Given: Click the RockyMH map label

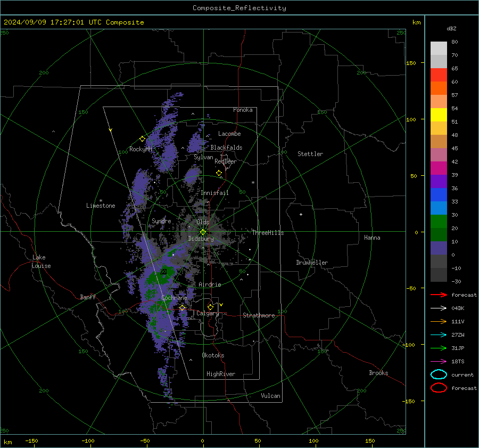Looking at the screenshot, I should 141,149.
